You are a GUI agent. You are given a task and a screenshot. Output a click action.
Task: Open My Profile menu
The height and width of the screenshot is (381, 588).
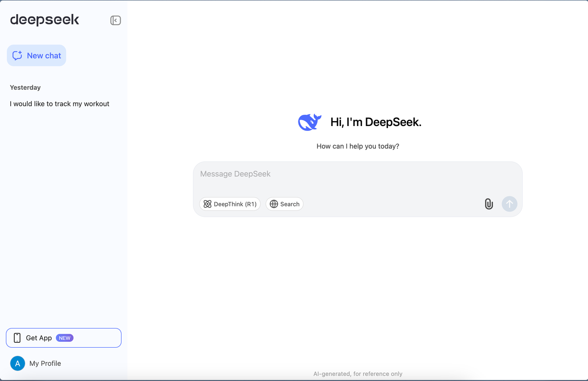(45, 363)
